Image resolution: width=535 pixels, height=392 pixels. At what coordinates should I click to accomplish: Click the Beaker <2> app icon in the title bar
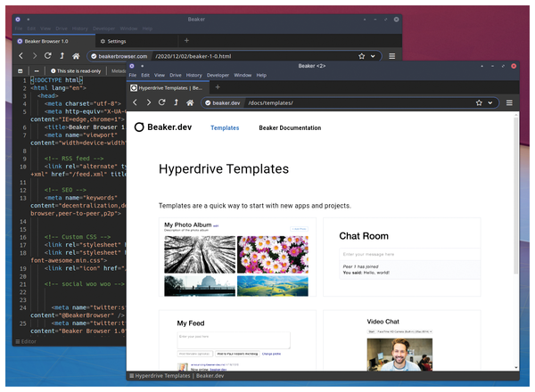(x=132, y=66)
